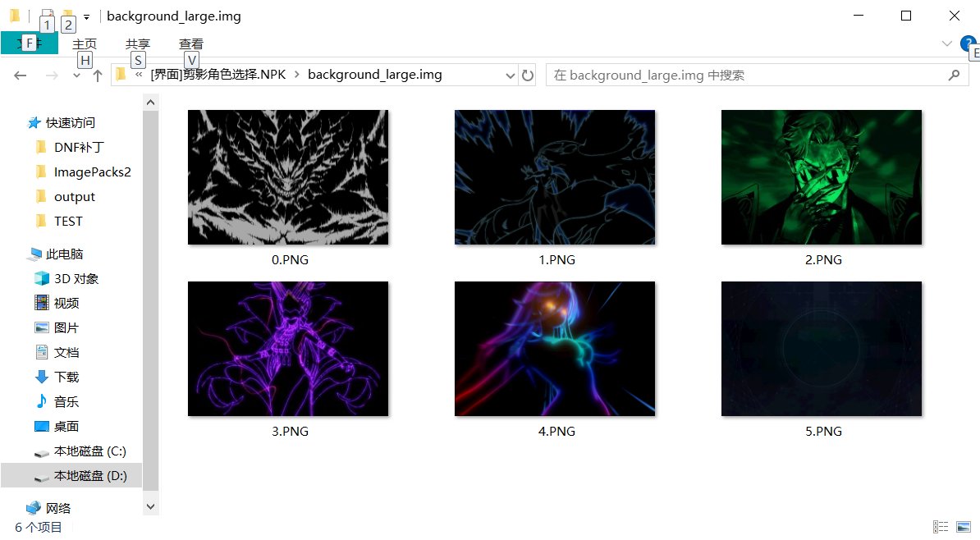Click the navigation pane scroll up arrow
This screenshot has width=980, height=540.
[150, 102]
